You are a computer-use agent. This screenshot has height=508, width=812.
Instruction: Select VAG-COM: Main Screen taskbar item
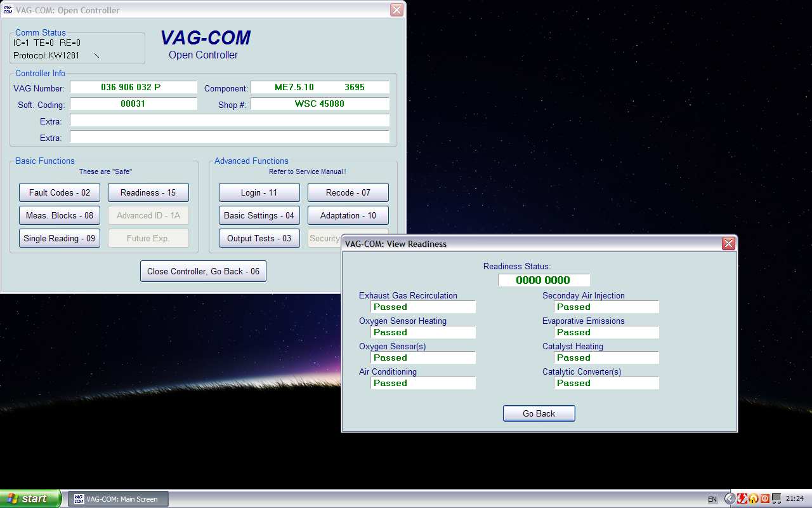coord(118,499)
